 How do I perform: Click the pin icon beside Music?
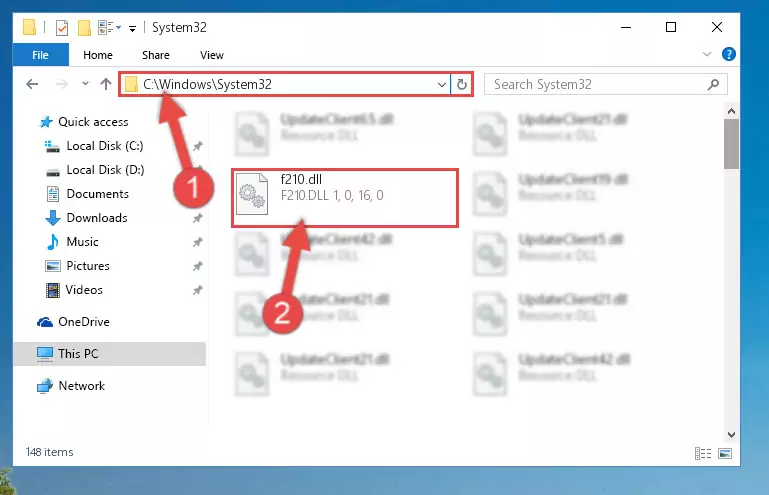pos(198,242)
